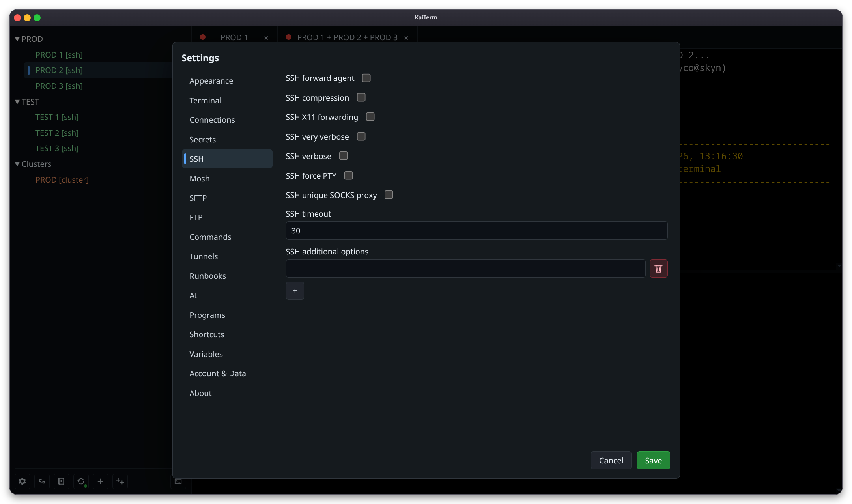Click the sync icon with green dot

(x=81, y=481)
